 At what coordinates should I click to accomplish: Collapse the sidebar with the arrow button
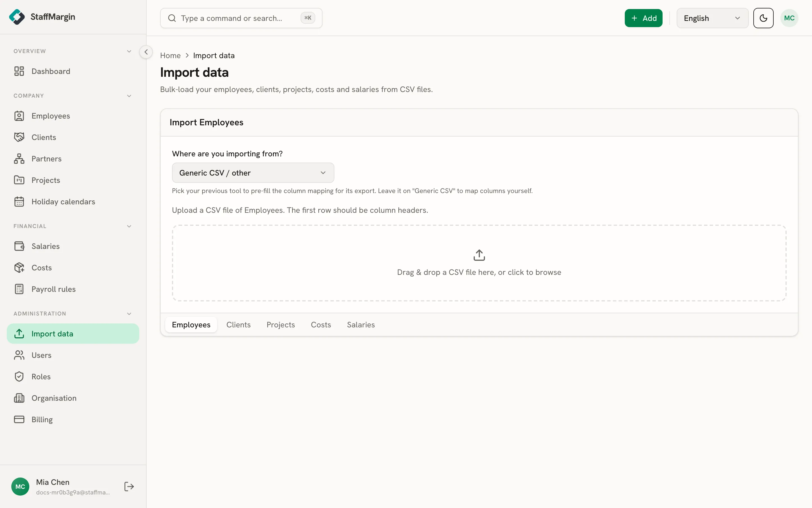(146, 52)
